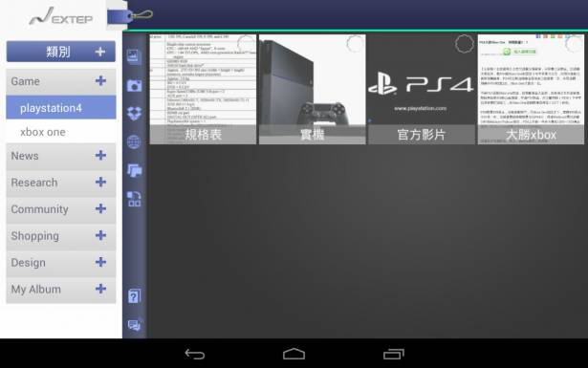
Task: Expand the Research category plus
Action: tap(100, 183)
